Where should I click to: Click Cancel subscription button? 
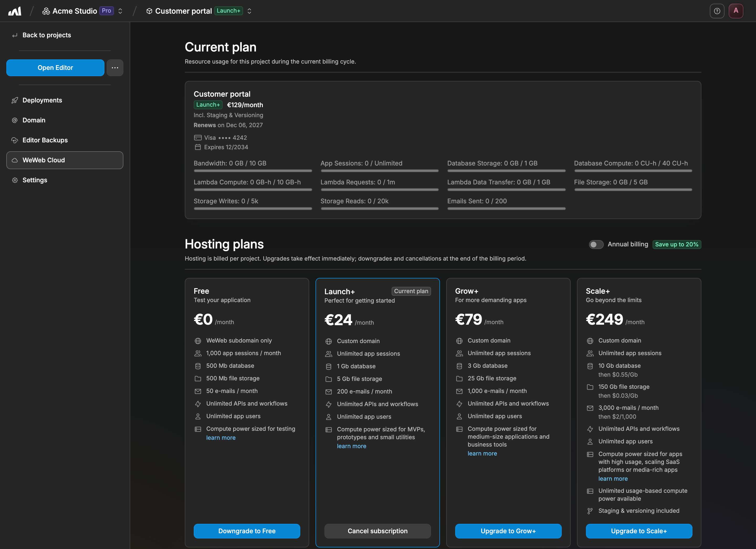[377, 531]
